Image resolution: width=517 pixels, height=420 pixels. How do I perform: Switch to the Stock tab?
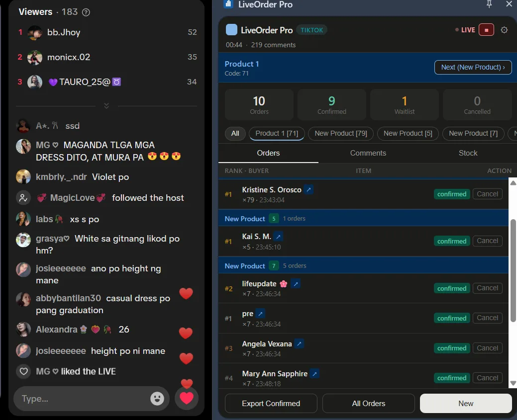pyautogui.click(x=468, y=153)
